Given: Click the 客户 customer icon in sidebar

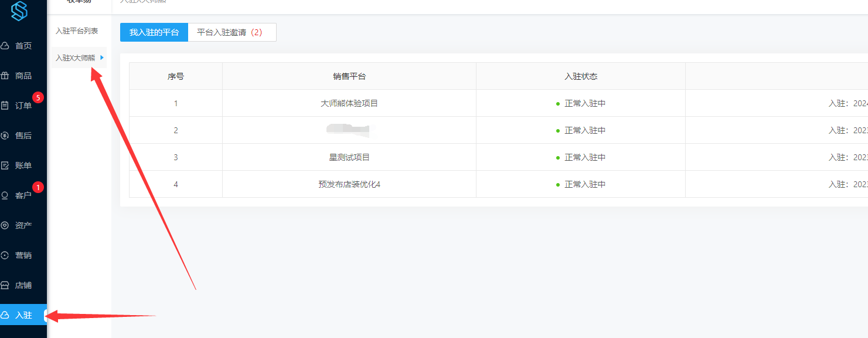Looking at the screenshot, I should coord(5,195).
